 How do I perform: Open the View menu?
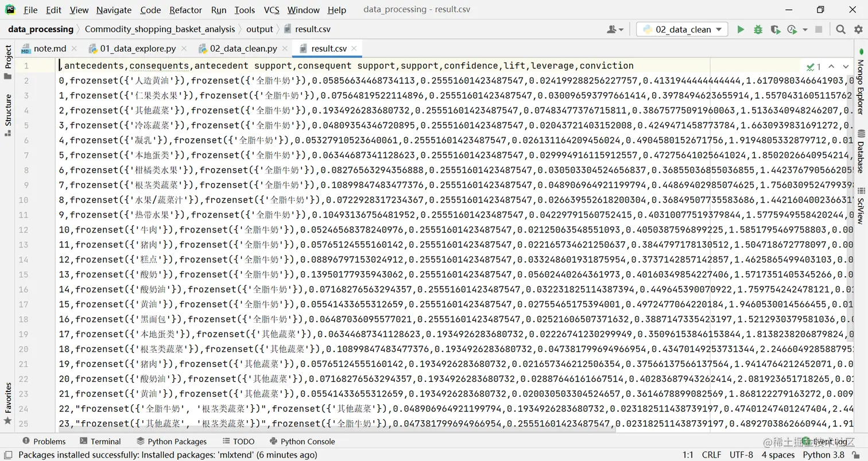pyautogui.click(x=79, y=10)
